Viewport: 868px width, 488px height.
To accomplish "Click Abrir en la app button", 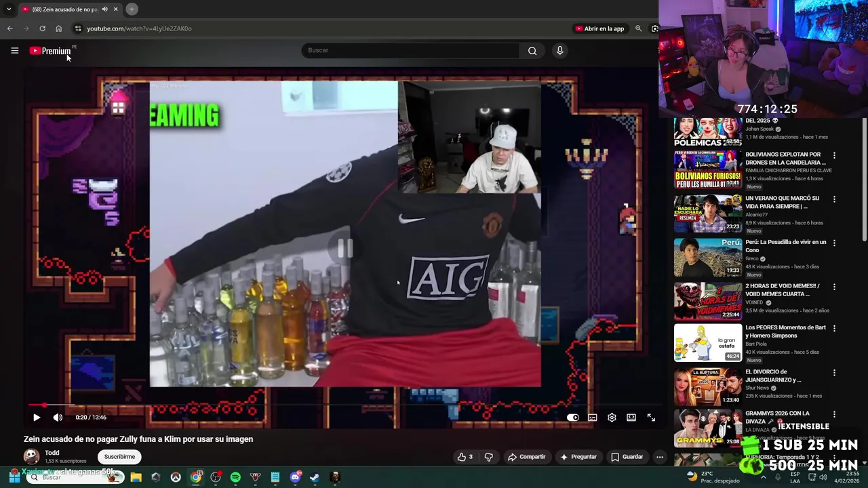I will [599, 28].
